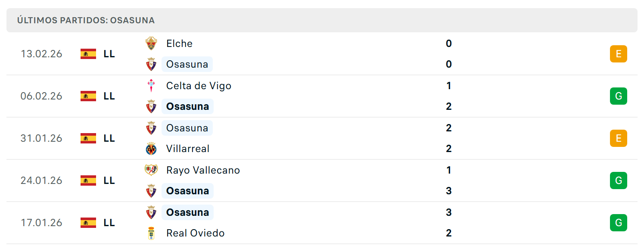Click Spain flag on the 06.02.26 row
The height and width of the screenshot is (252, 644).
pos(88,96)
